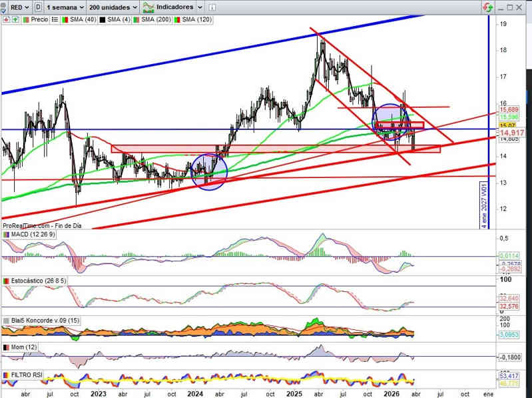Click the 14,917 current price tag

(511, 133)
